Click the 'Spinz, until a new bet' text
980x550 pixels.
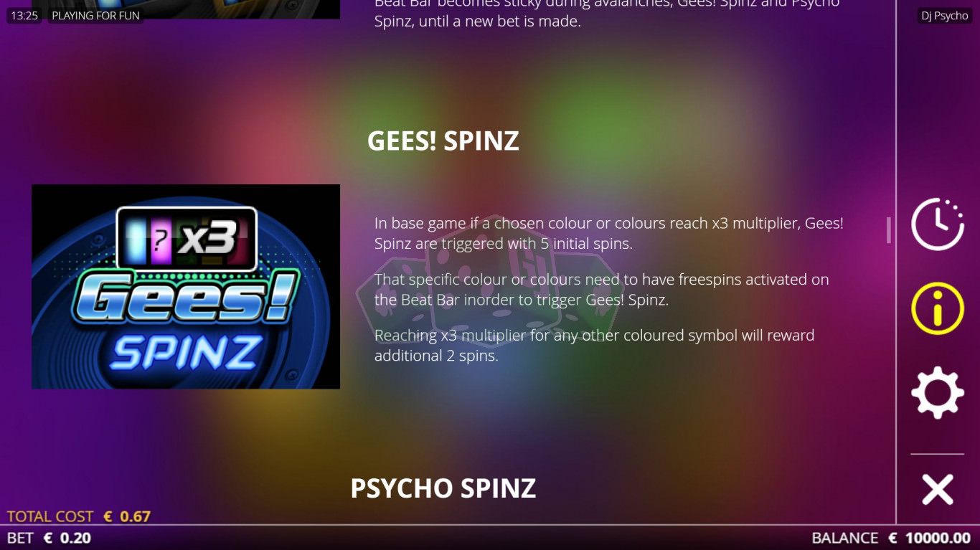coord(477,21)
